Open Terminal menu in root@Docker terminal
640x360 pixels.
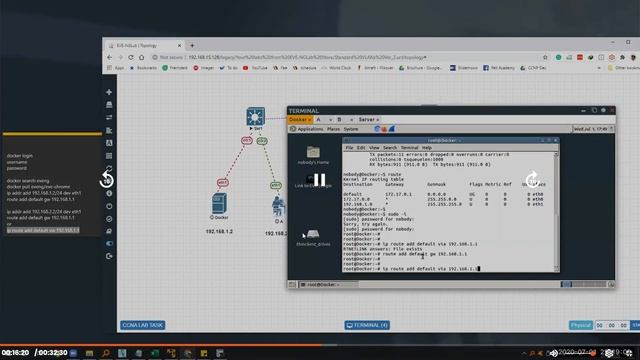pyautogui.click(x=409, y=148)
